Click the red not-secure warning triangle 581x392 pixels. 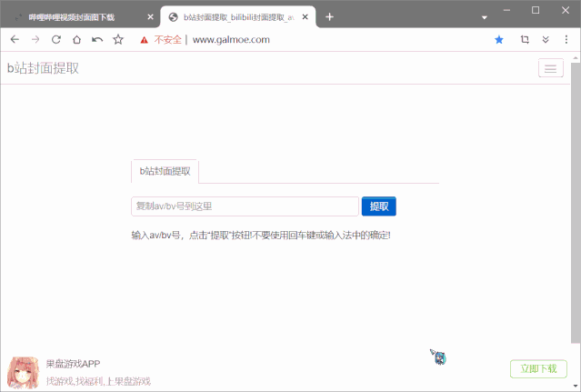pos(145,40)
